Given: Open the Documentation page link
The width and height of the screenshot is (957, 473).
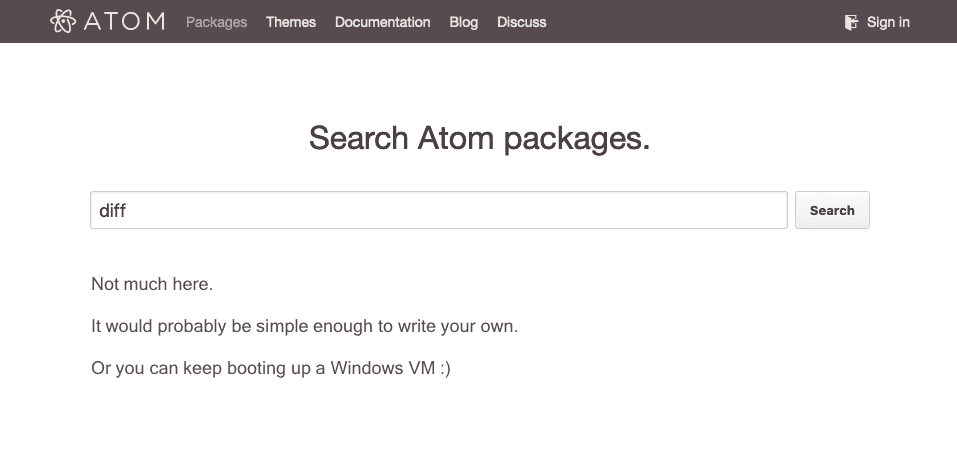Looking at the screenshot, I should coord(383,22).
